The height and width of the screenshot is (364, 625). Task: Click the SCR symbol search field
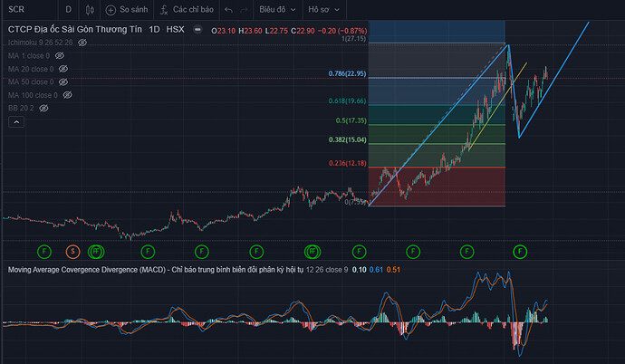[x=30, y=10]
